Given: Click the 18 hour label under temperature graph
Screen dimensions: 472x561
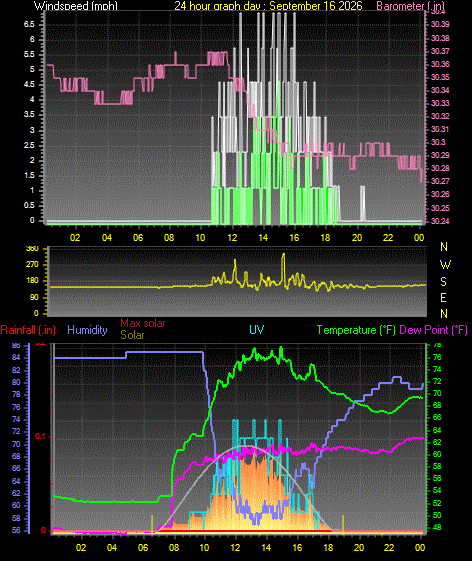Looking at the screenshot, I should click(x=328, y=548).
